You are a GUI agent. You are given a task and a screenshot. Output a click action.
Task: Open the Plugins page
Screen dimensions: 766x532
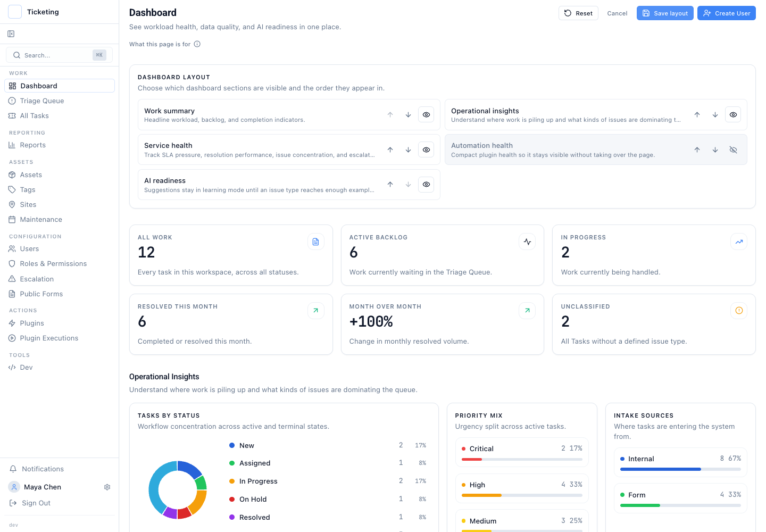click(60, 323)
